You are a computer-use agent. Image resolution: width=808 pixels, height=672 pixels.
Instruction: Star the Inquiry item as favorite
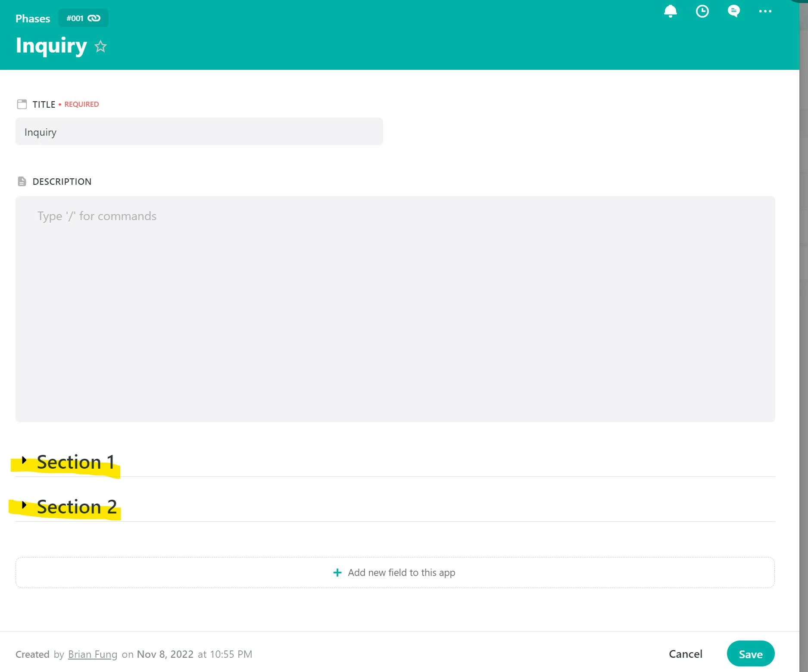click(100, 46)
